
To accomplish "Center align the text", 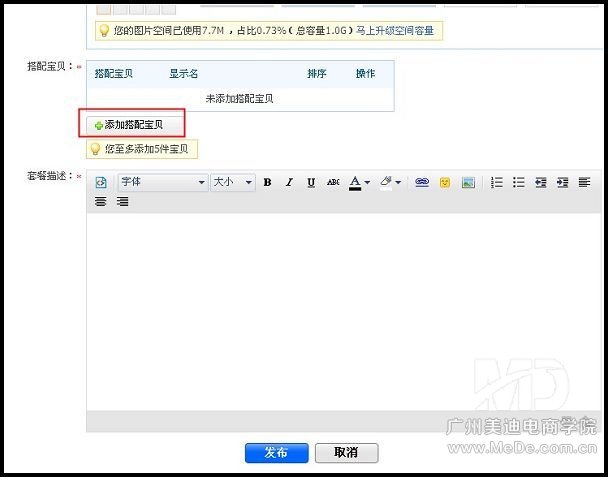I will pyautogui.click(x=101, y=201).
